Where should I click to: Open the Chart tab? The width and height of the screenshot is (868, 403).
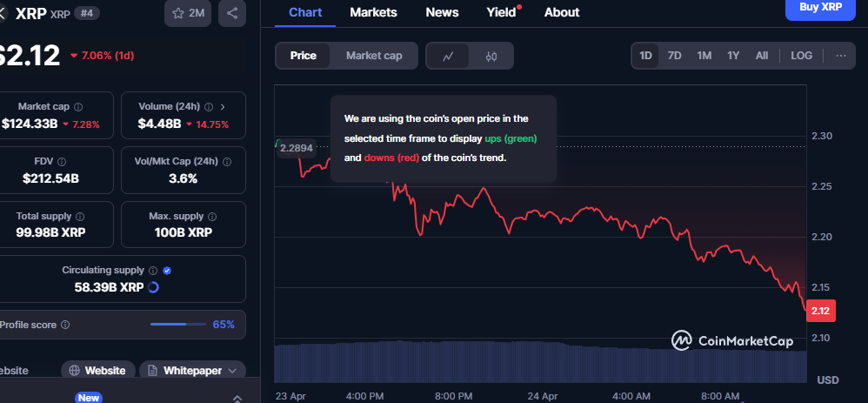click(305, 12)
